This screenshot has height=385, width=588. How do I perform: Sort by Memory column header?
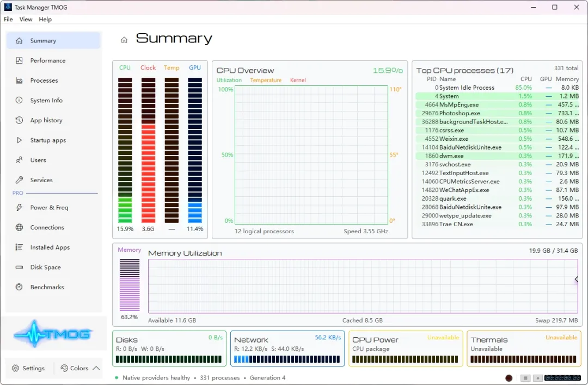[x=567, y=79]
